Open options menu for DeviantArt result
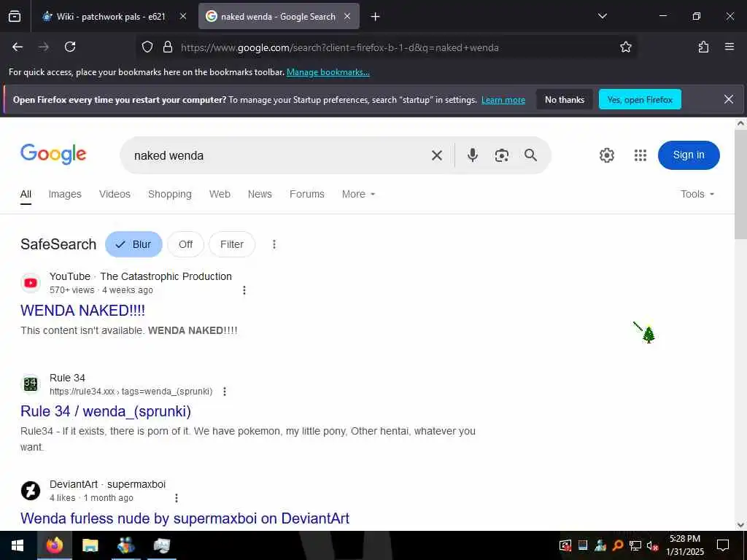 pyautogui.click(x=177, y=498)
